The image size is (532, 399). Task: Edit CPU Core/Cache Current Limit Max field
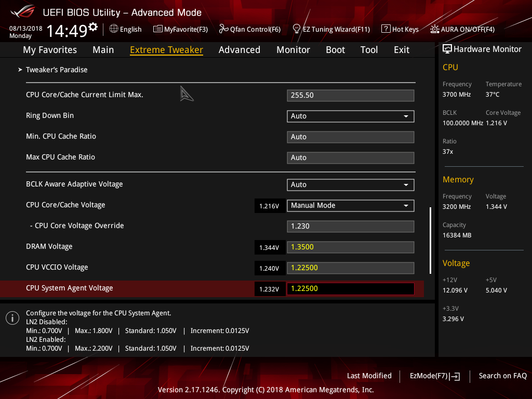351,96
